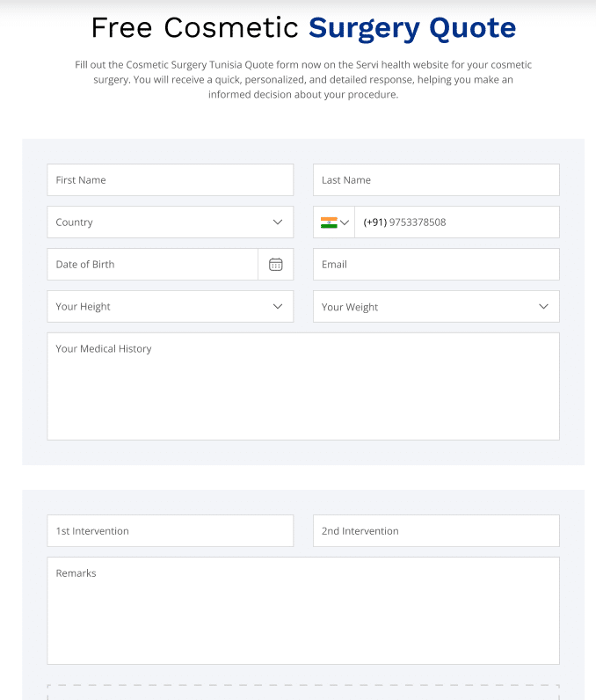Click the Your Height chevron arrow
The image size is (596, 700).
[278, 306]
